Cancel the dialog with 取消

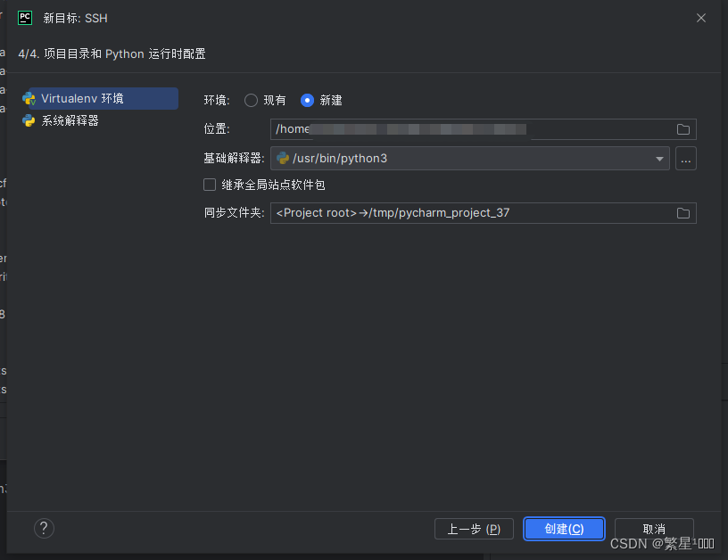pyautogui.click(x=654, y=528)
